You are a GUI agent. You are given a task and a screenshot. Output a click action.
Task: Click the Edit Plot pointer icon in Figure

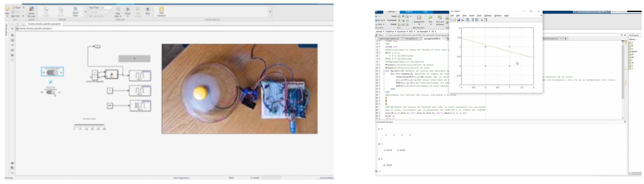pyautogui.click(x=482, y=20)
